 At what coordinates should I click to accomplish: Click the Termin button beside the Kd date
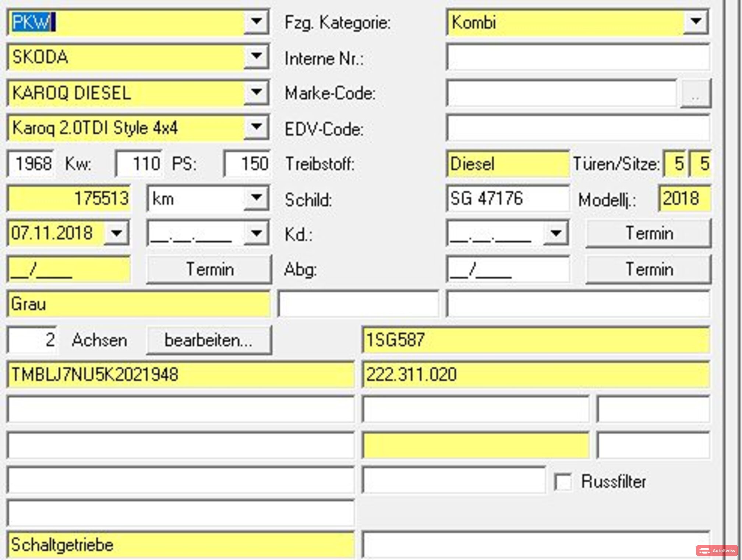click(649, 233)
